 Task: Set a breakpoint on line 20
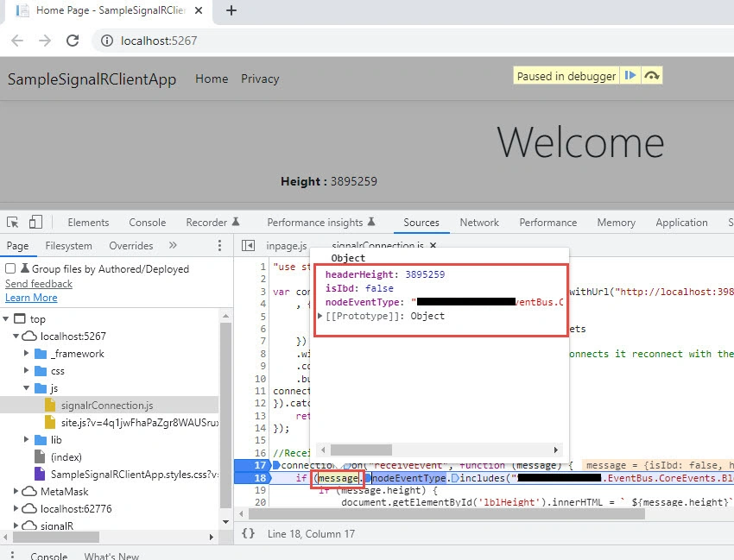[260, 502]
